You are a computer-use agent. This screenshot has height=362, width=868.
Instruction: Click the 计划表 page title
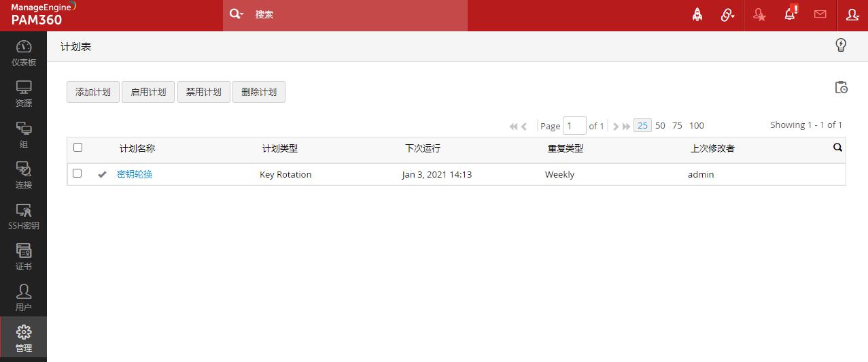tap(76, 47)
